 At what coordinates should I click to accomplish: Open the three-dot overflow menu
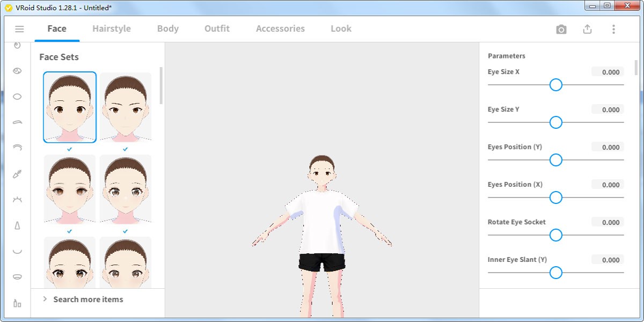tap(613, 29)
